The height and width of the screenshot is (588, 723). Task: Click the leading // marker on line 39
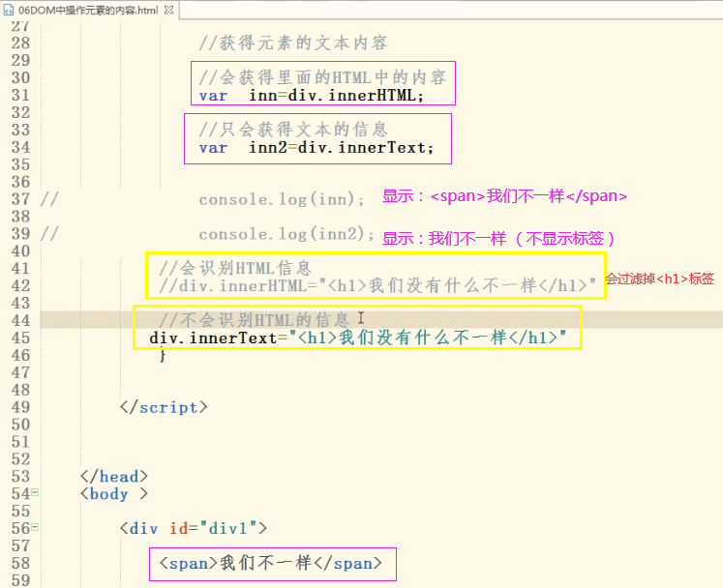coord(48,234)
